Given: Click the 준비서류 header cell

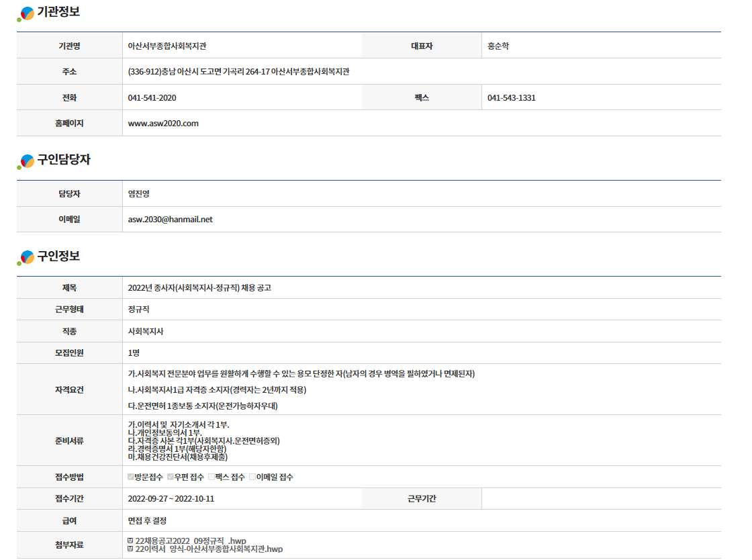Looking at the screenshot, I should coord(70,440).
